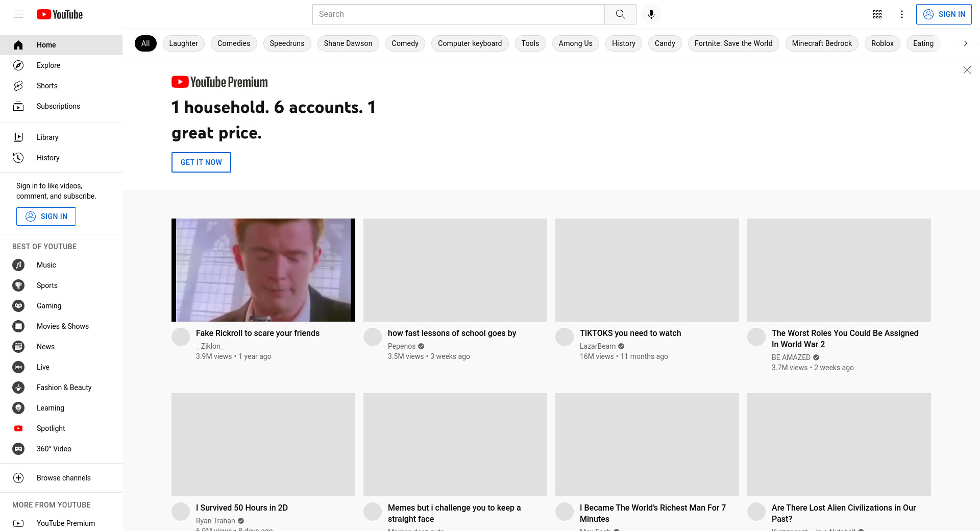Activate voice search microphone icon
This screenshot has height=531, width=980.
point(651,14)
